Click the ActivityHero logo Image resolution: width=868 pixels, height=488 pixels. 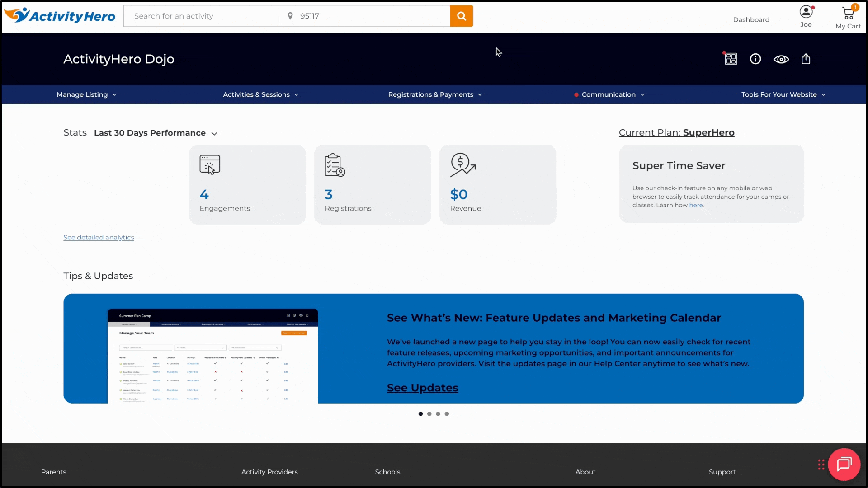pos(59,15)
